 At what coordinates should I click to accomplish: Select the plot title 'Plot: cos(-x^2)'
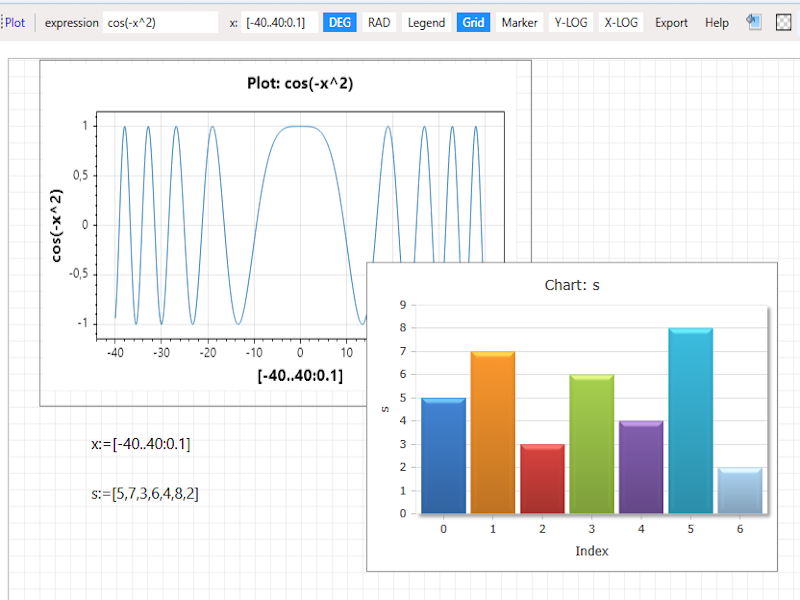300,83
